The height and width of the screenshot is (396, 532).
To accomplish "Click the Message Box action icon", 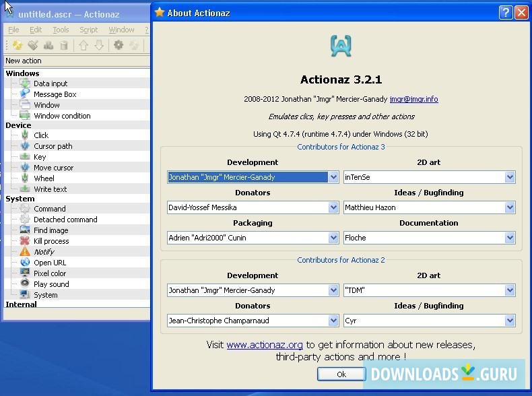I will tap(25, 94).
